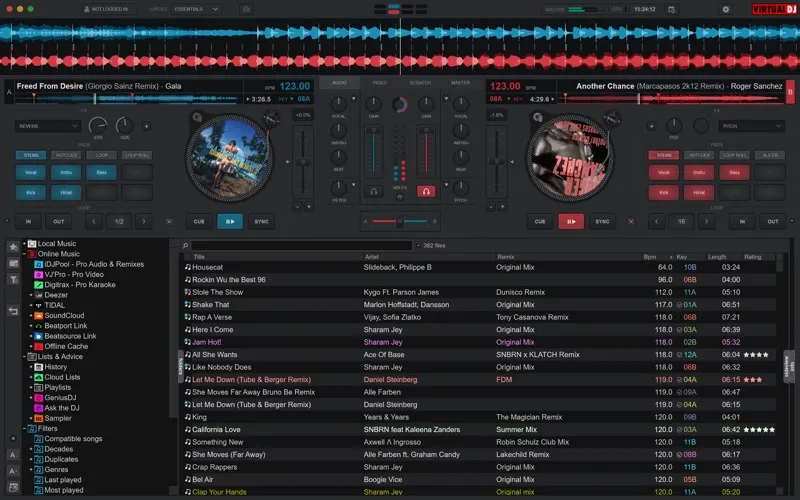800x500 pixels.
Task: Expand the Deezer tree node
Action: [31, 295]
